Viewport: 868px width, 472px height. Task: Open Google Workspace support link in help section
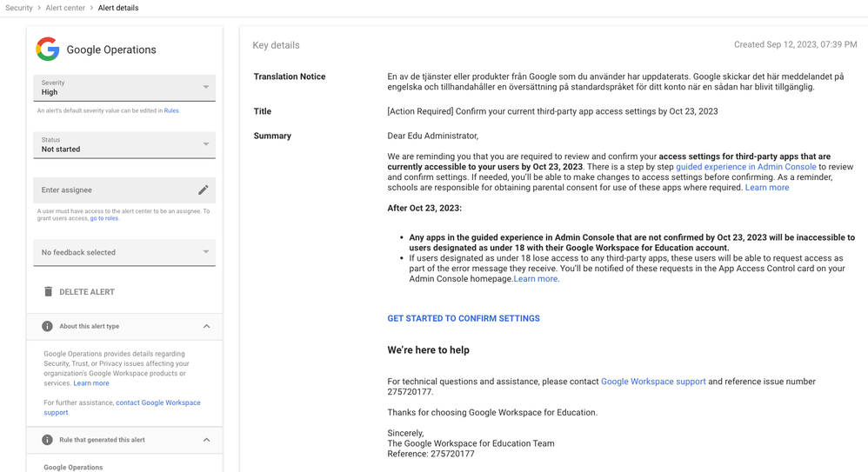coord(653,382)
